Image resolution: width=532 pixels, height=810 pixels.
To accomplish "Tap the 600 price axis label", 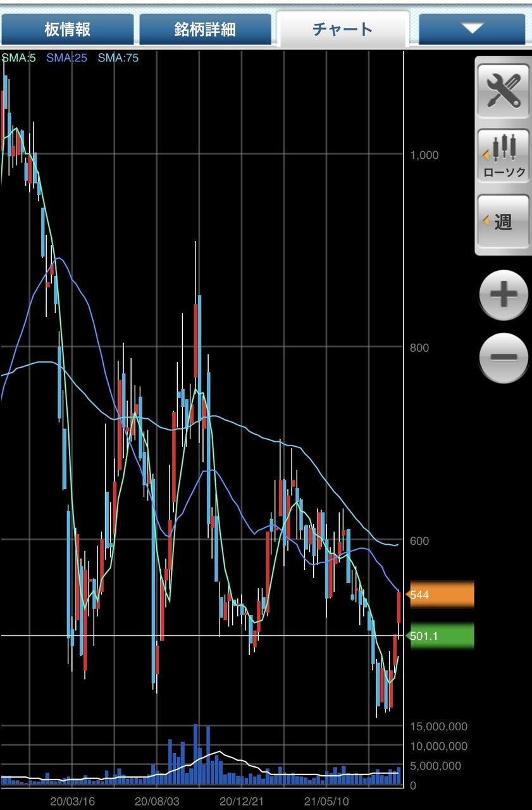I will coord(419,540).
